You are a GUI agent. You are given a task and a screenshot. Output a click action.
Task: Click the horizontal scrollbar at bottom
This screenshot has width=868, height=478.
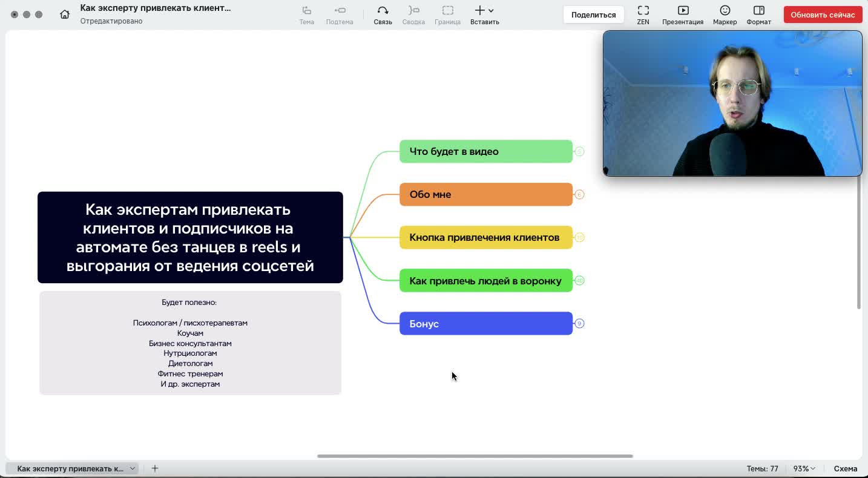pyautogui.click(x=475, y=456)
